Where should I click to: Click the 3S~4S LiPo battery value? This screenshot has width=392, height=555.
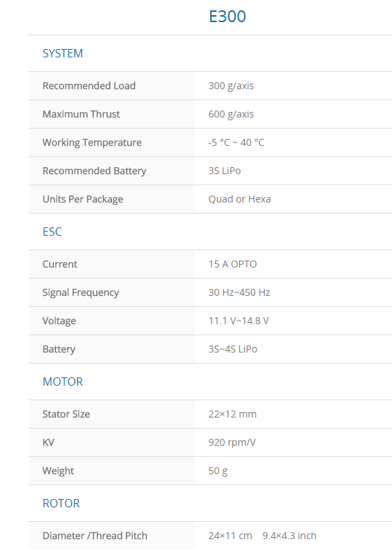click(x=233, y=349)
